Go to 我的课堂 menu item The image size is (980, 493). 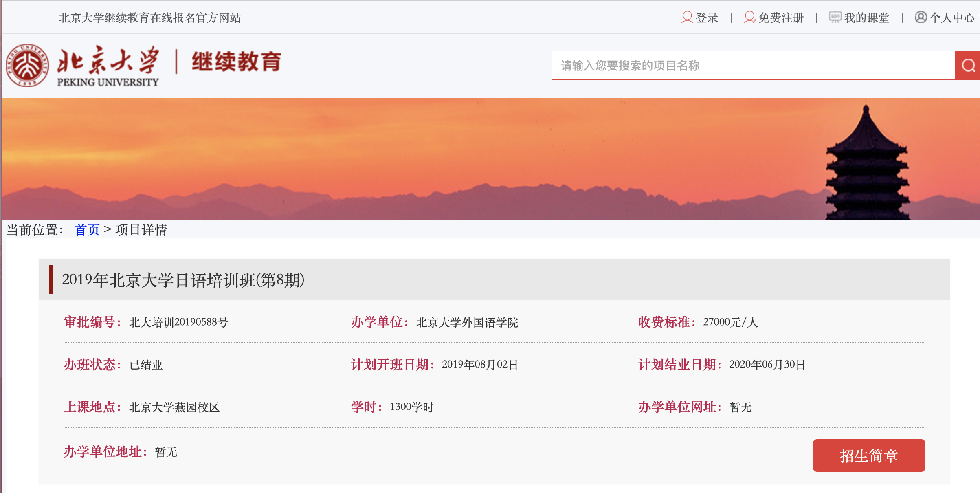(x=866, y=18)
